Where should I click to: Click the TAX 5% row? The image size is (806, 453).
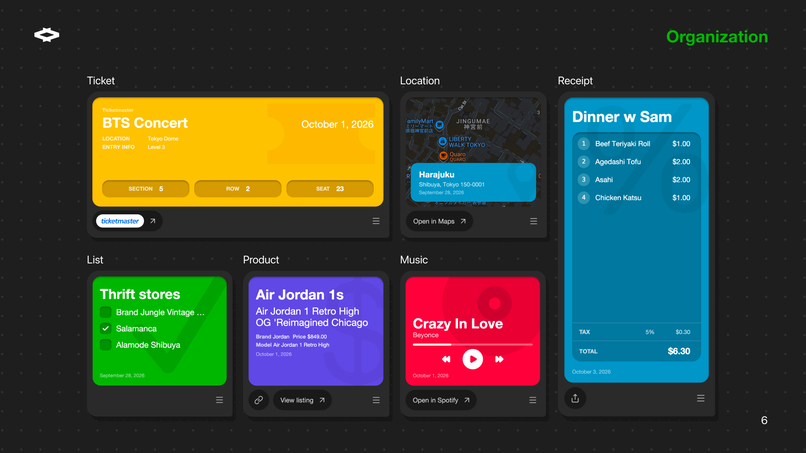click(636, 332)
